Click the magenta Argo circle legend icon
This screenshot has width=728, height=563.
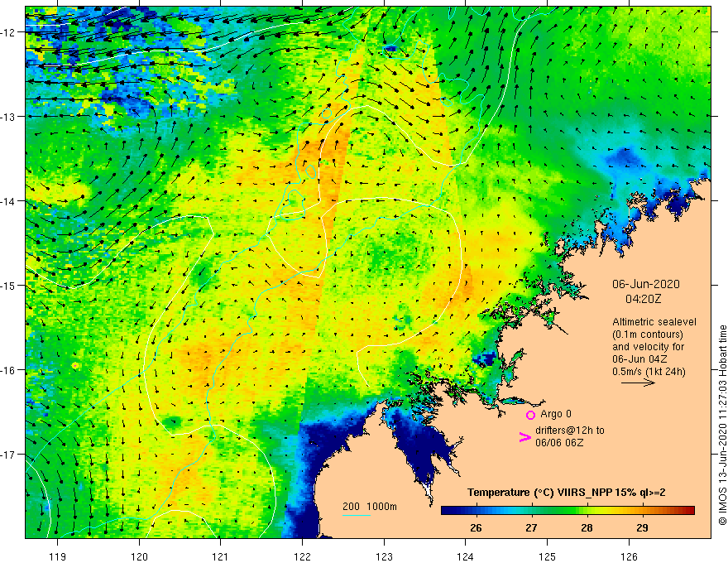pyautogui.click(x=530, y=415)
